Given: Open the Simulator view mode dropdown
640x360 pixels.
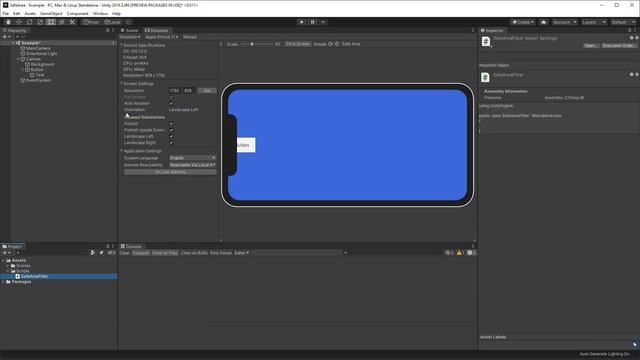Looking at the screenshot, I should pos(130,37).
